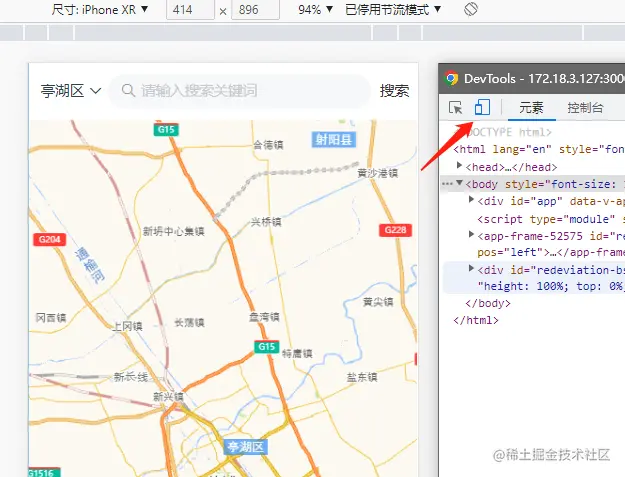
Task: Click the 上冈镇 town label
Action: pos(127,326)
